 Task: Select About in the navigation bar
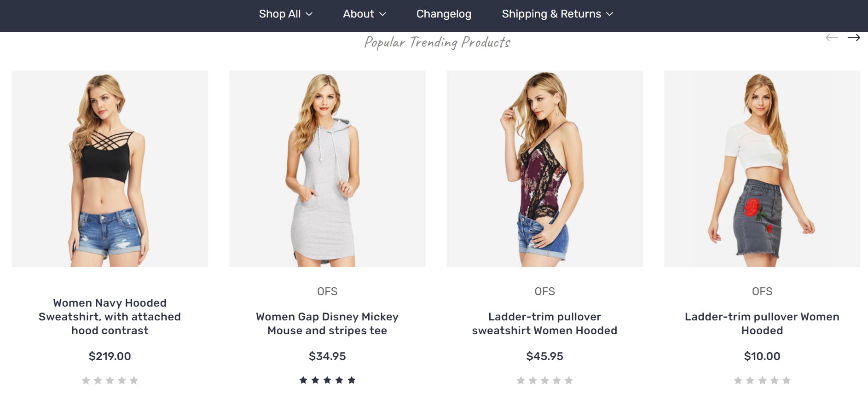(x=364, y=14)
